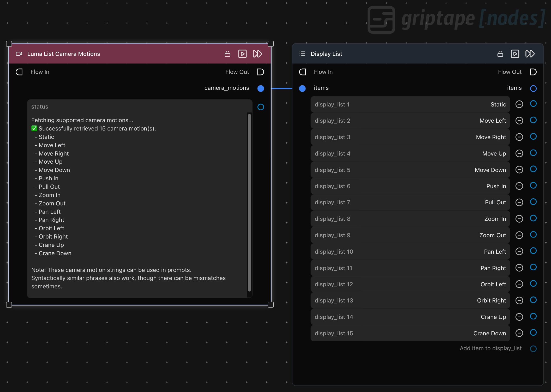Click the lock icon on Luma node
This screenshot has width=551, height=392.
227,54
